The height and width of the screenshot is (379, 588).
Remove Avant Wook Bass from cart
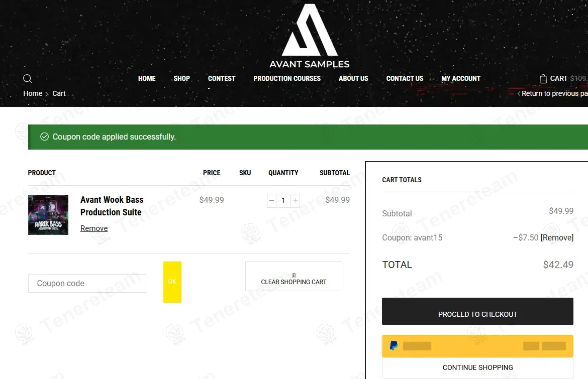pos(94,228)
